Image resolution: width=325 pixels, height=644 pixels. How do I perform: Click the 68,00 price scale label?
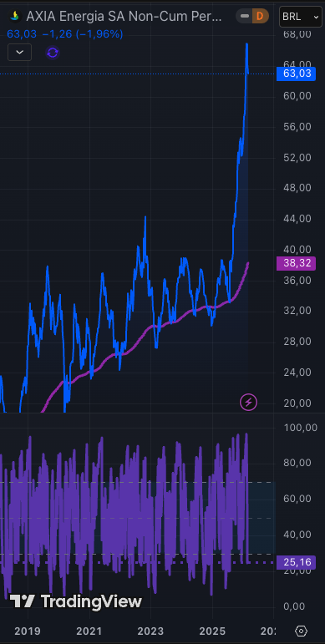[x=297, y=34]
